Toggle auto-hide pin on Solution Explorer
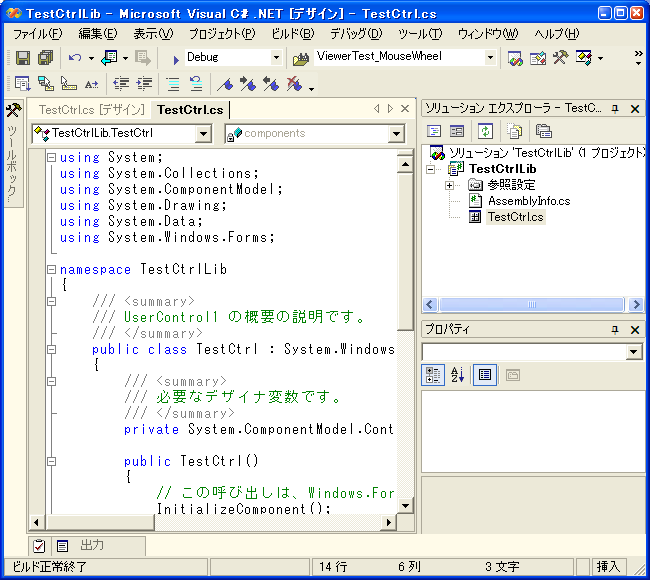The width and height of the screenshot is (650, 580). click(615, 109)
